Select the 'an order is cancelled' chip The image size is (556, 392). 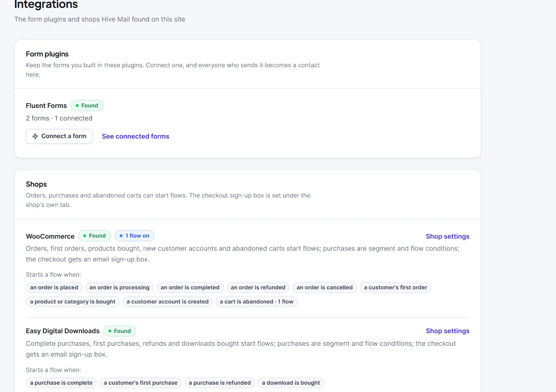pyautogui.click(x=325, y=287)
